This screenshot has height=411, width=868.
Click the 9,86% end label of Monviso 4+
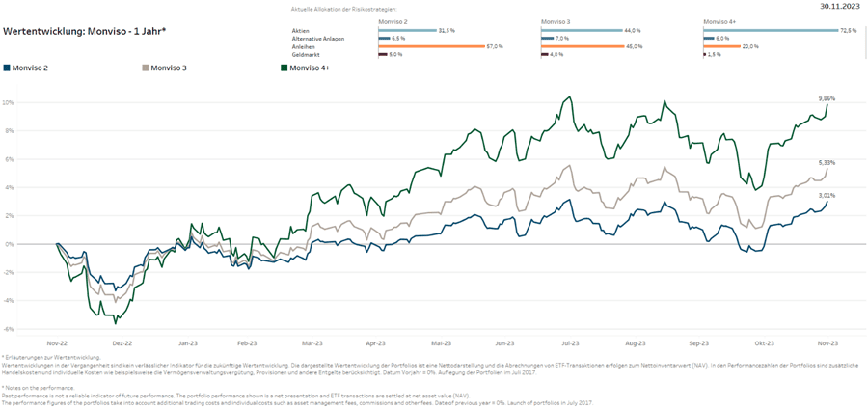click(x=827, y=98)
